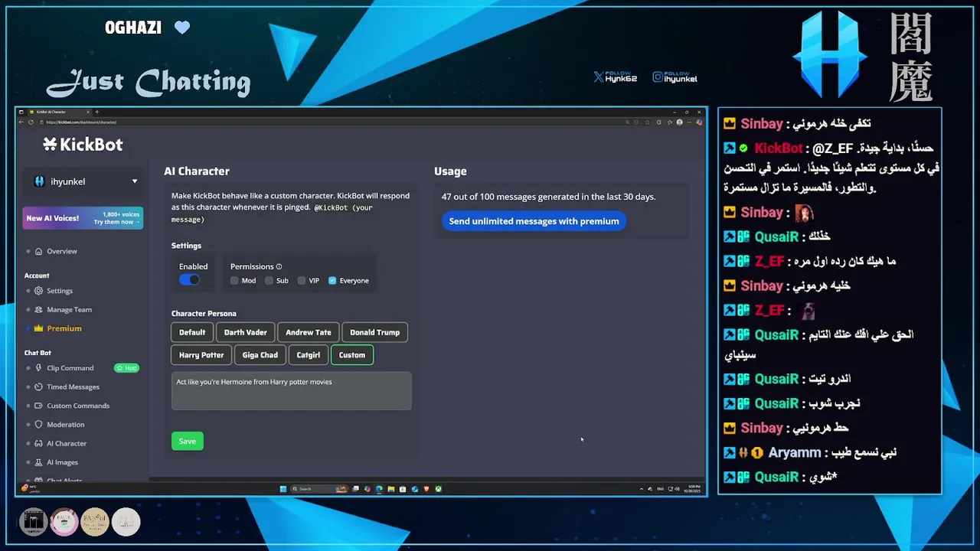980x551 pixels.
Task: Open a new browser tab with plus icon
Action: click(97, 112)
